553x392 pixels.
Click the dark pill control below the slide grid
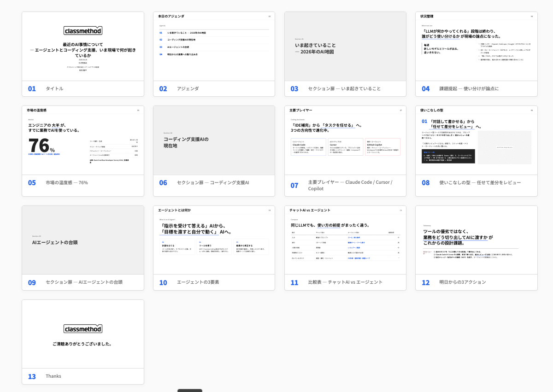190,391
